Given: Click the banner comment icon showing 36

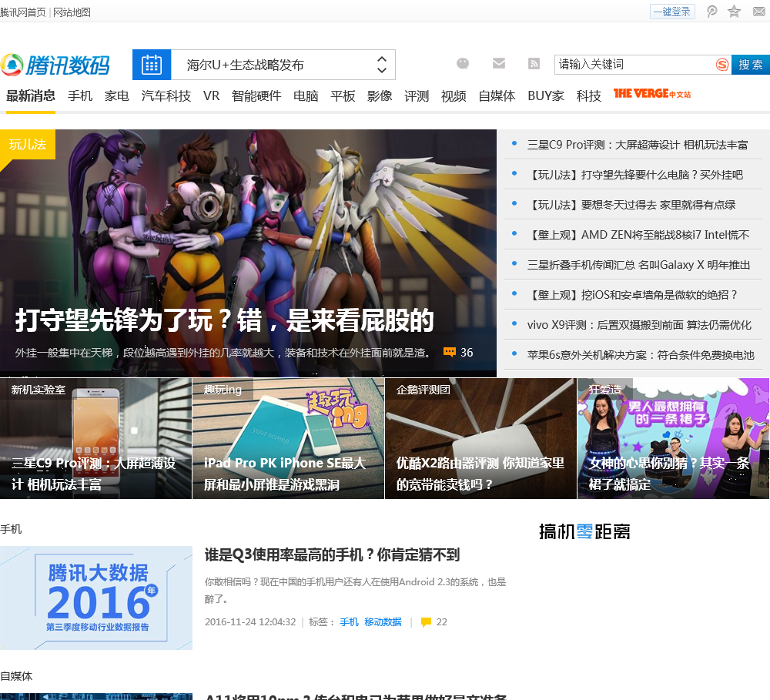Looking at the screenshot, I should [x=450, y=352].
